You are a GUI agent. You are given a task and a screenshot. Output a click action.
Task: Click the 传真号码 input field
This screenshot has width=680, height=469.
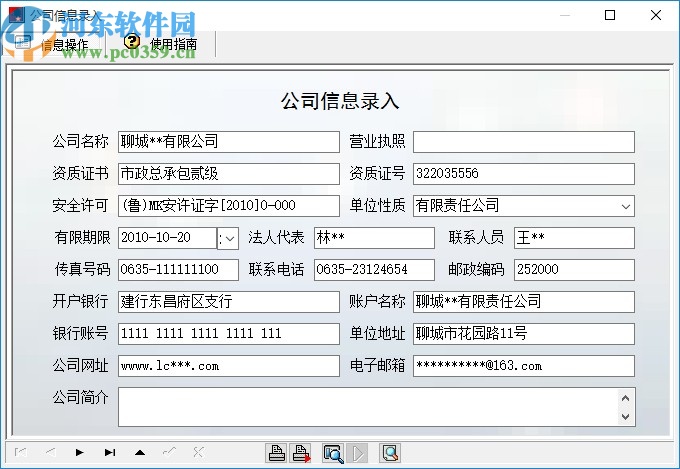(178, 270)
